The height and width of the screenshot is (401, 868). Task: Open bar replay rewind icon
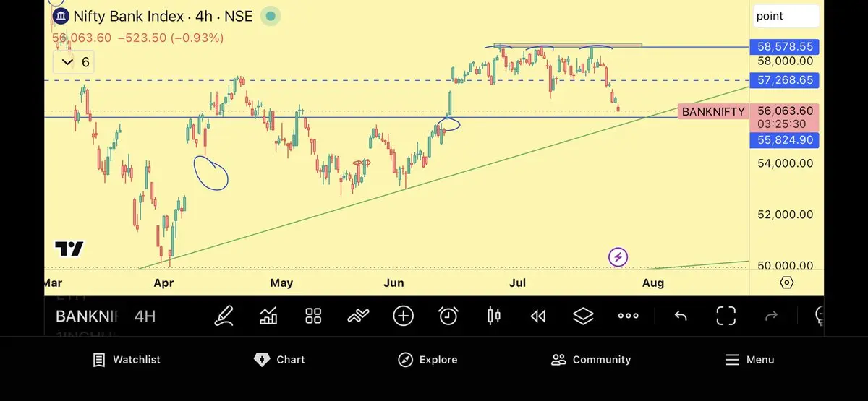(538, 316)
